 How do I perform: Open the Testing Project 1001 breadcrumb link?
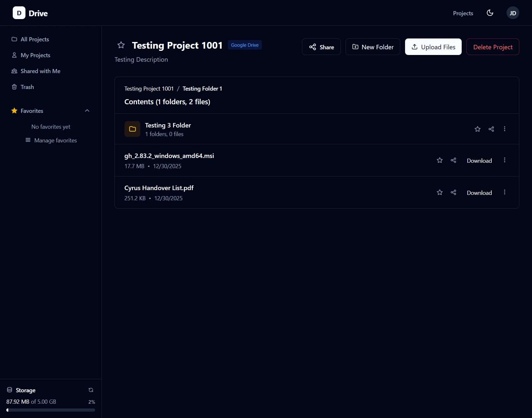(149, 89)
